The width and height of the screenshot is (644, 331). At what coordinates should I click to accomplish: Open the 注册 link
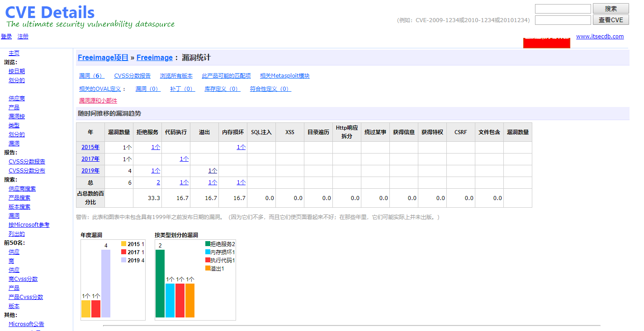pyautogui.click(x=23, y=37)
